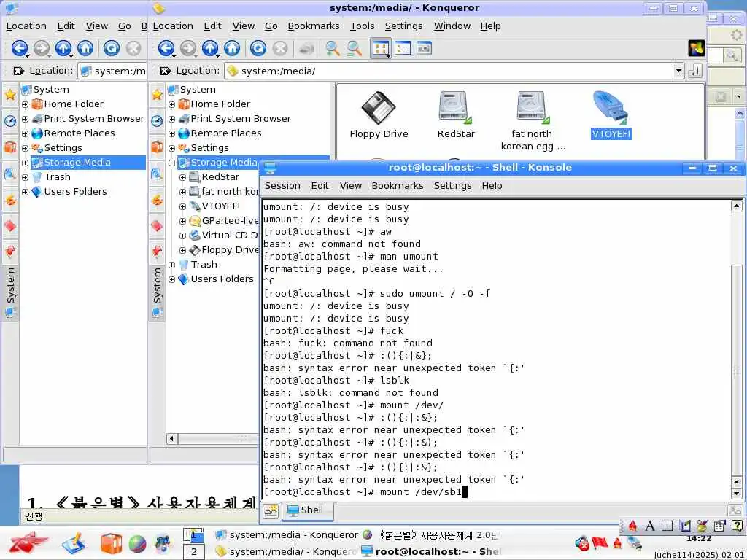Image resolution: width=747 pixels, height=560 pixels.
Task: Select GParted-live tree entry
Action: (x=224, y=221)
